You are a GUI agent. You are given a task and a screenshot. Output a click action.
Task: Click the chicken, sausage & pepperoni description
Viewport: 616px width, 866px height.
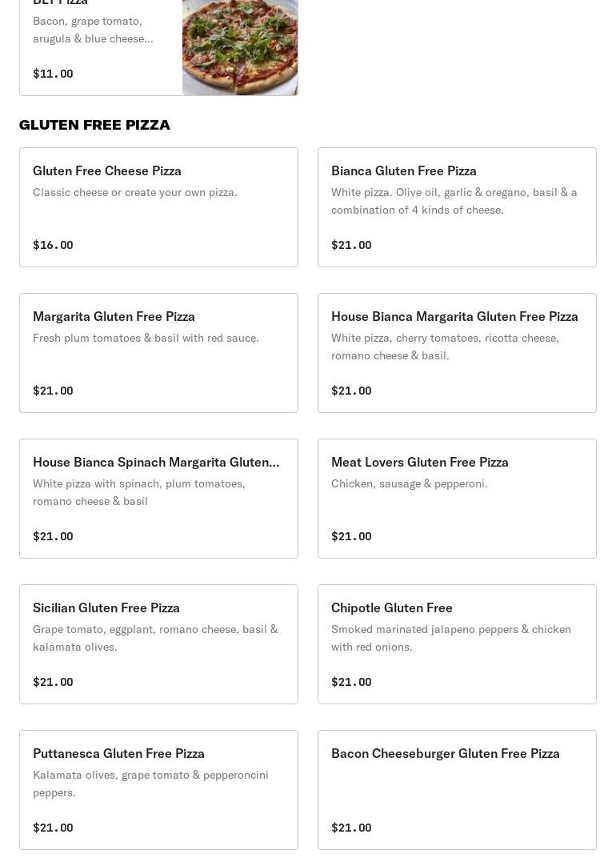[409, 483]
